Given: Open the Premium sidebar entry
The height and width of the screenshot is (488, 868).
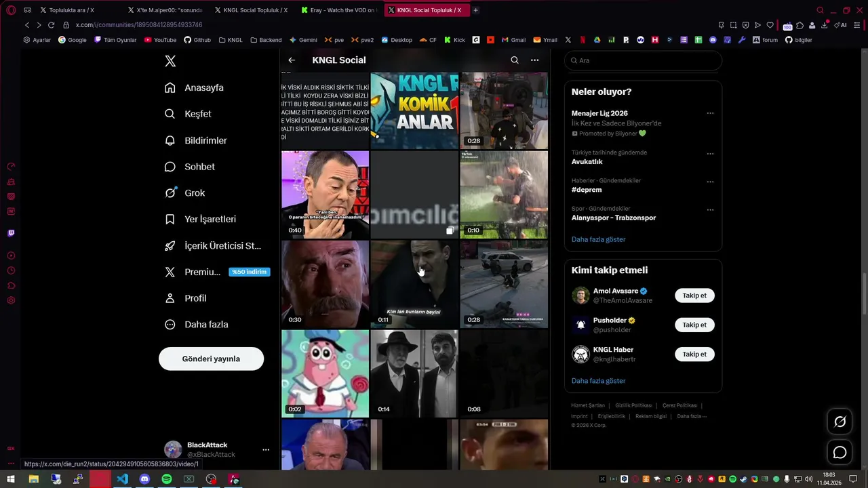Looking at the screenshot, I should click(217, 272).
